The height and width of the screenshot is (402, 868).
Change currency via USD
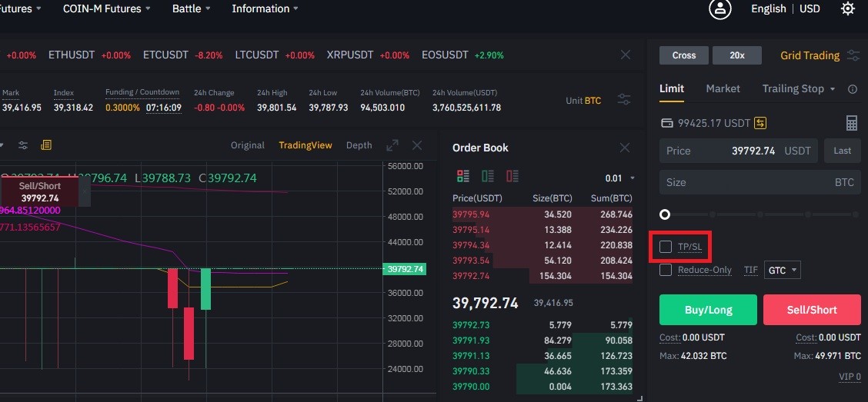[810, 9]
